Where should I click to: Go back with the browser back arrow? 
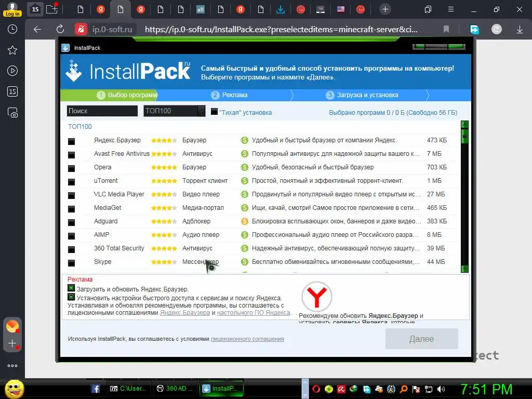coord(37,30)
